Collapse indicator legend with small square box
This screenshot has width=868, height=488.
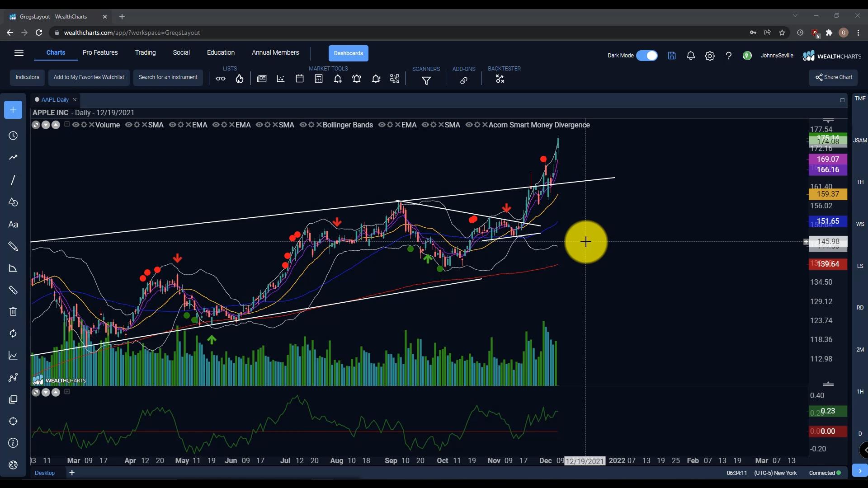coord(67,124)
